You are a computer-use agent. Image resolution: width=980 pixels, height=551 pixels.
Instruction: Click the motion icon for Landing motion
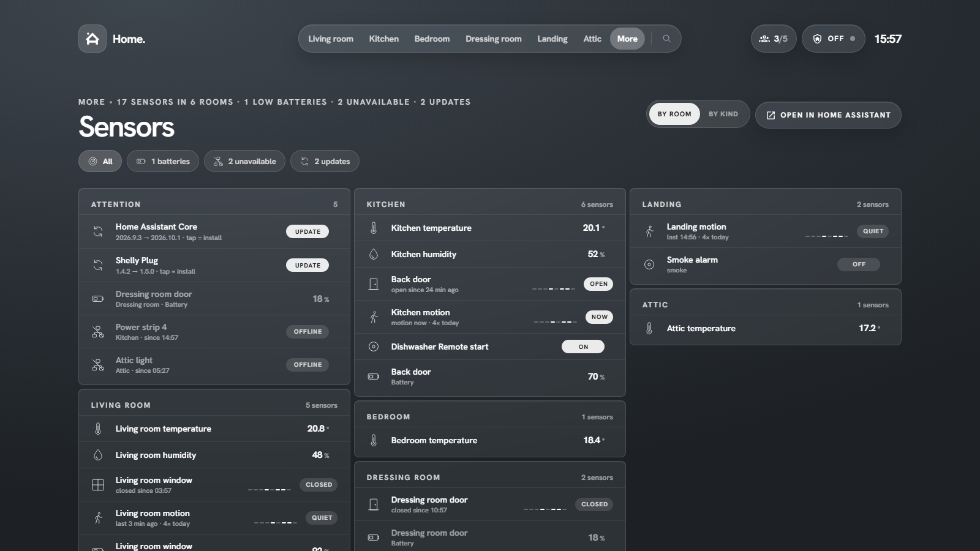(x=649, y=231)
